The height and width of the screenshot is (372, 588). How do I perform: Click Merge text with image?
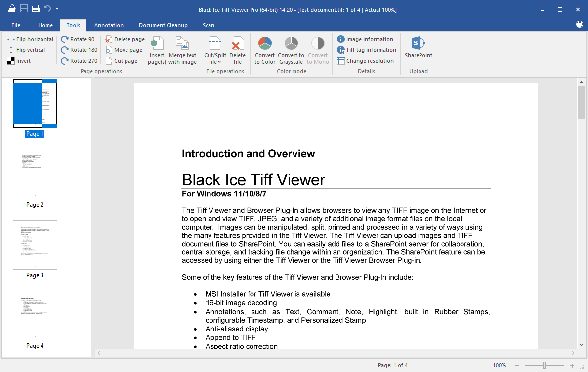click(182, 50)
